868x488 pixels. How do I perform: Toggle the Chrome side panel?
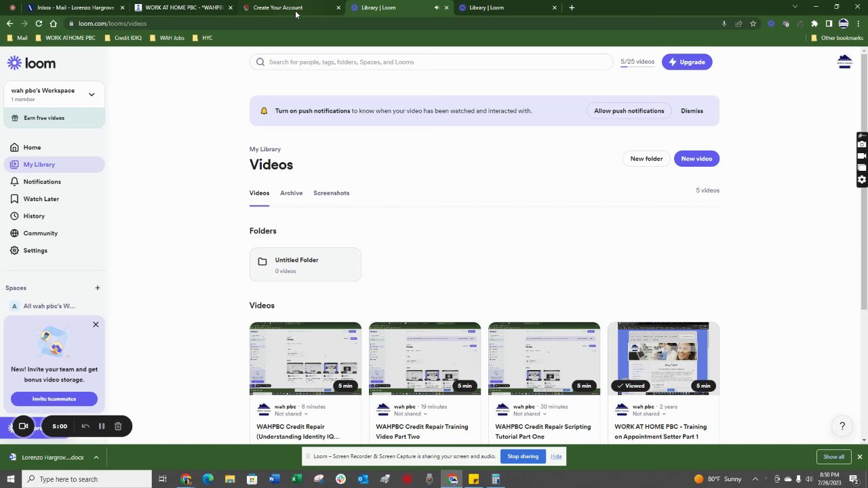(829, 24)
